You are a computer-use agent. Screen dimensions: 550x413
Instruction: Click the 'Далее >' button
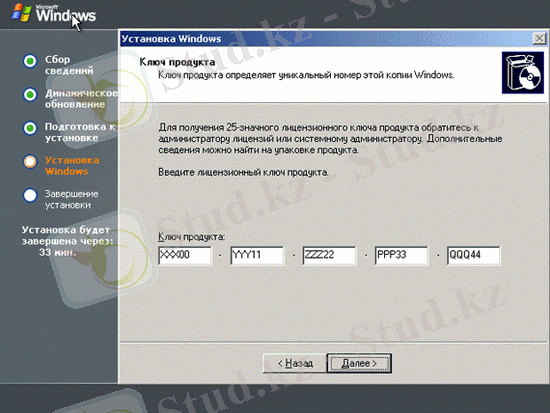click(x=359, y=363)
